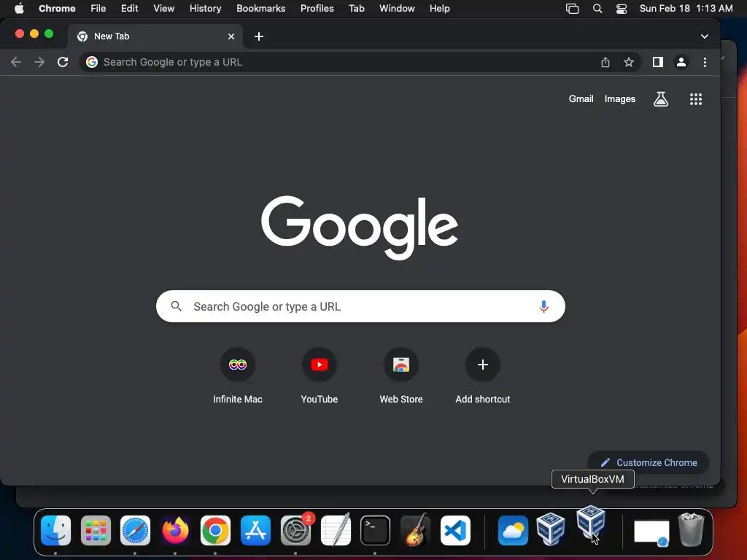Open the VirtualBox icon left of VirtualBoxVM
This screenshot has width=747, height=560.
(x=551, y=529)
